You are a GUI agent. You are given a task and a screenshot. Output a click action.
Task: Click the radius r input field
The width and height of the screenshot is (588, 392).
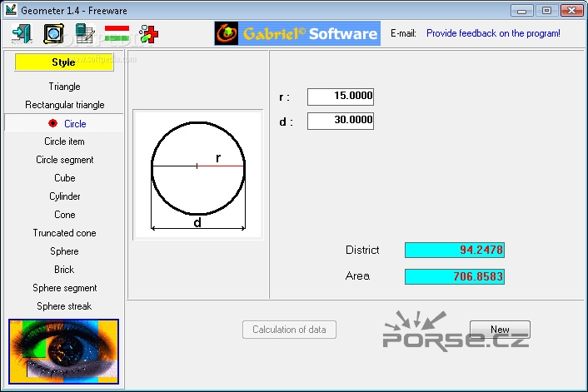341,97
